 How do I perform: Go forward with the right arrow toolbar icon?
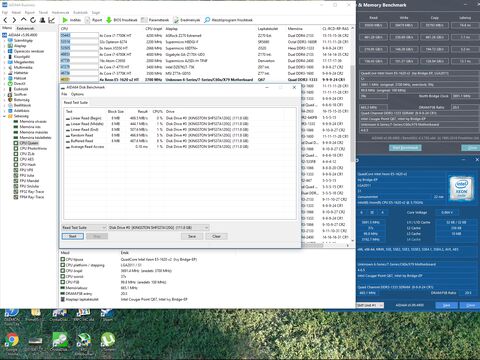pos(14,20)
